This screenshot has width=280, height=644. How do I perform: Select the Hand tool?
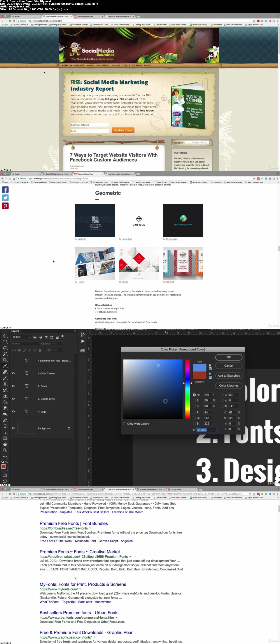pyautogui.click(x=5, y=444)
